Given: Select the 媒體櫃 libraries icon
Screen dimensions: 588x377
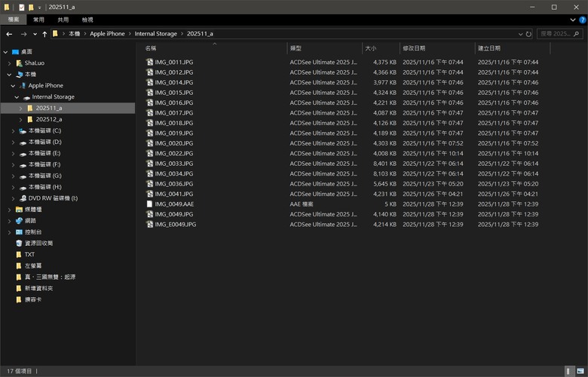Looking at the screenshot, I should [19, 210].
